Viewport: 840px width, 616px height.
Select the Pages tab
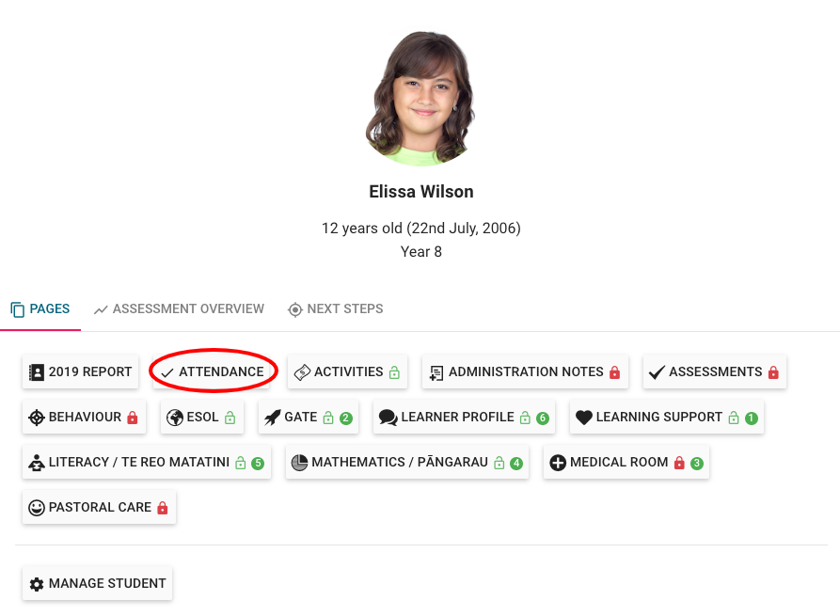pyautogui.click(x=40, y=308)
